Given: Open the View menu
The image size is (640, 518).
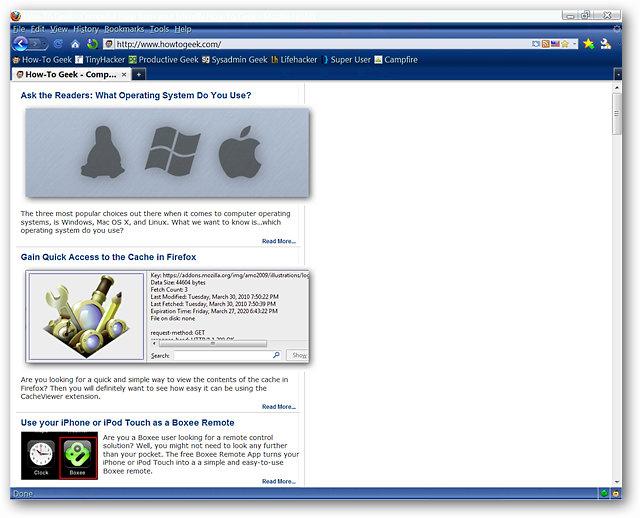Looking at the screenshot, I should pyautogui.click(x=59, y=29).
